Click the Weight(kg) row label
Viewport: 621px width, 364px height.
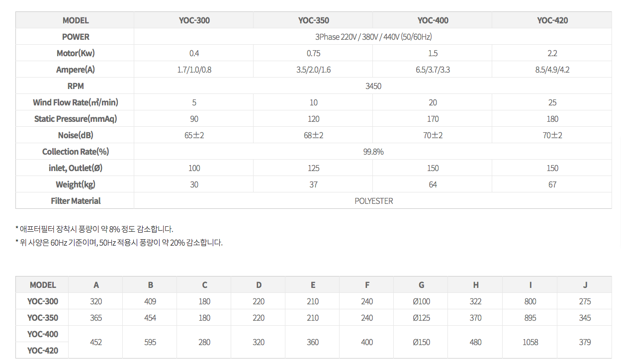tap(76, 184)
